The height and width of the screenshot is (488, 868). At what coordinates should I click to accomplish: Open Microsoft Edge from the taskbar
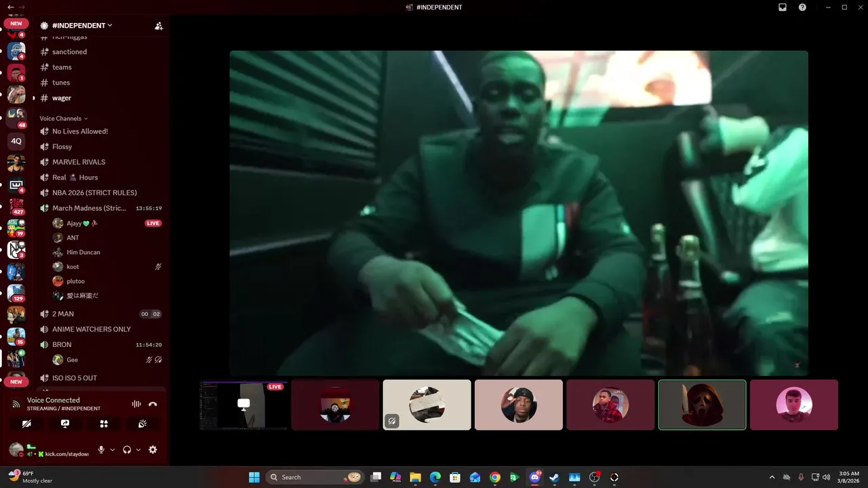(x=435, y=477)
